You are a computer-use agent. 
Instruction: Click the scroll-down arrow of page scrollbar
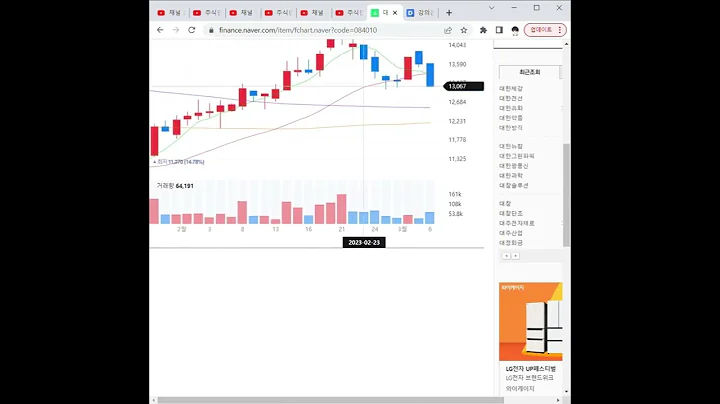point(566,392)
